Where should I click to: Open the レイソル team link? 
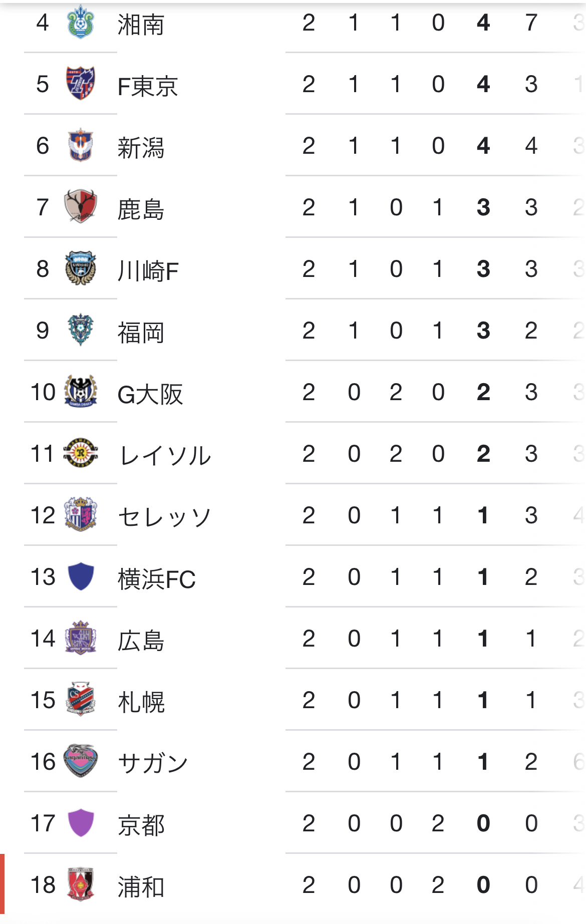(165, 455)
